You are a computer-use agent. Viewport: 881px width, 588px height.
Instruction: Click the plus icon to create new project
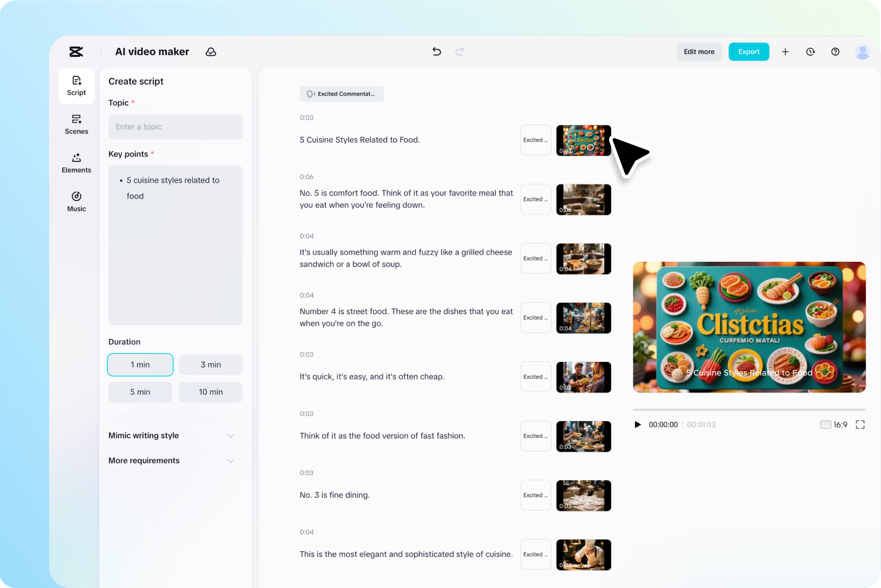pos(785,52)
